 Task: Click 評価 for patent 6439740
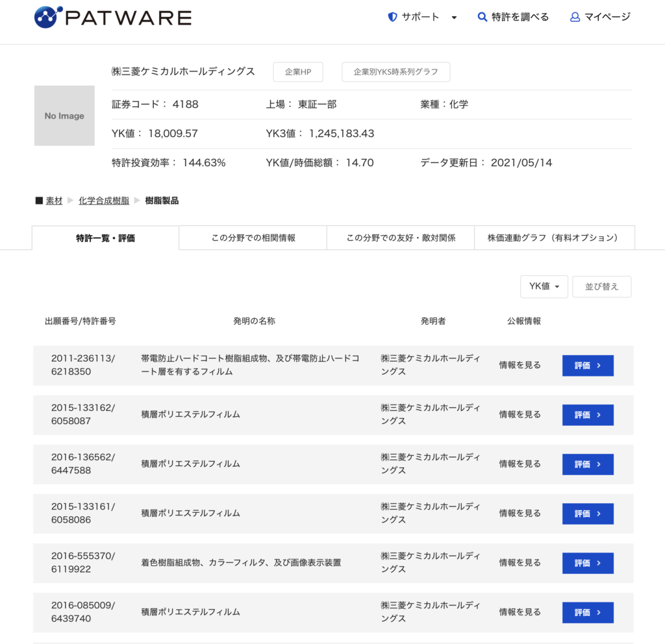588,613
